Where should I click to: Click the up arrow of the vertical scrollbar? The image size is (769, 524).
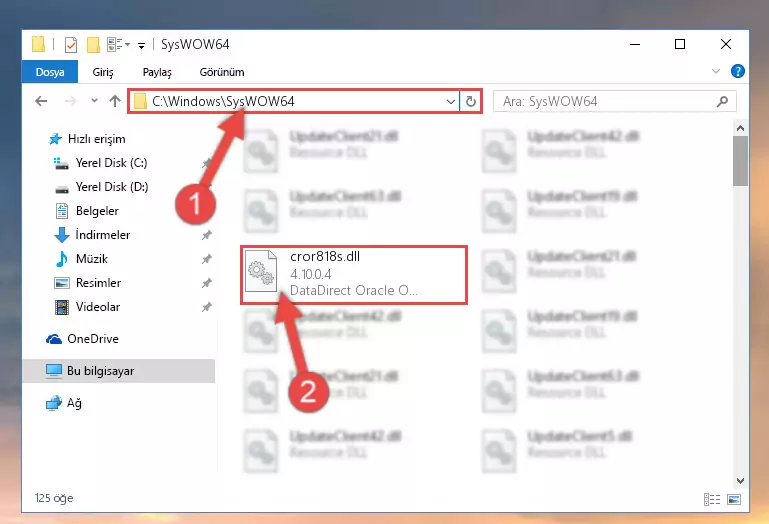tap(740, 128)
